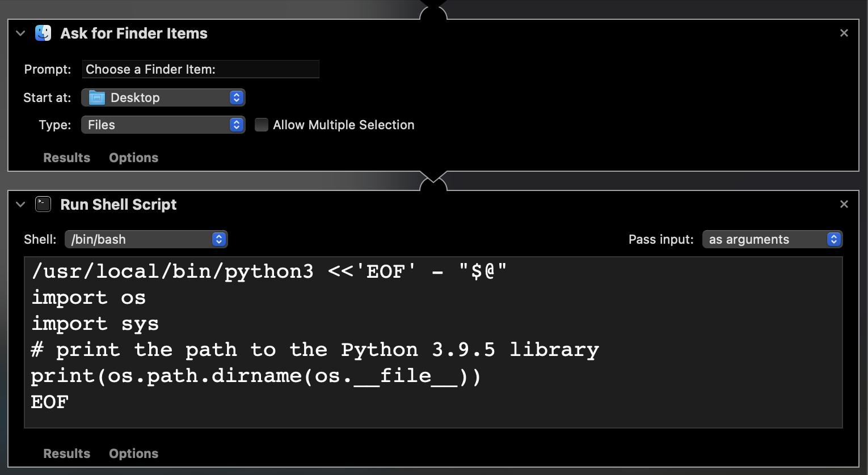Collapse the Ask for Finder Items action
The width and height of the screenshot is (868, 475).
[21, 33]
